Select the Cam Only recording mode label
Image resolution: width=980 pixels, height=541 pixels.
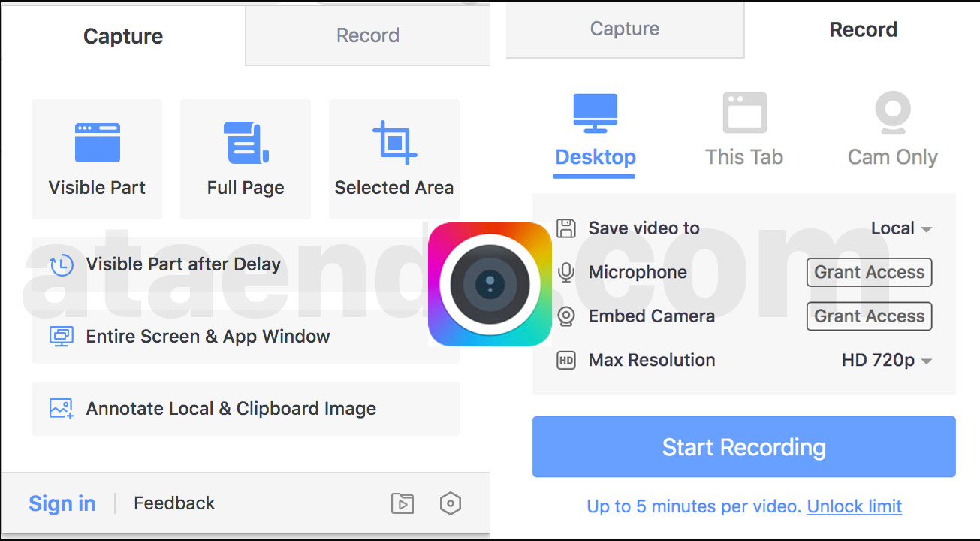(x=893, y=157)
